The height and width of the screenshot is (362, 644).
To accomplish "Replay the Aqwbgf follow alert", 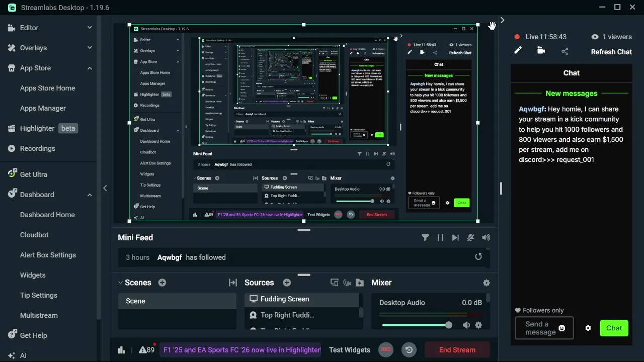I will click(478, 257).
